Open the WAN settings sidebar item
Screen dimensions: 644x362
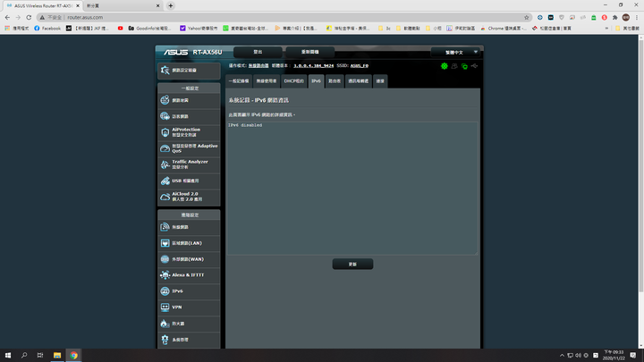point(189,259)
